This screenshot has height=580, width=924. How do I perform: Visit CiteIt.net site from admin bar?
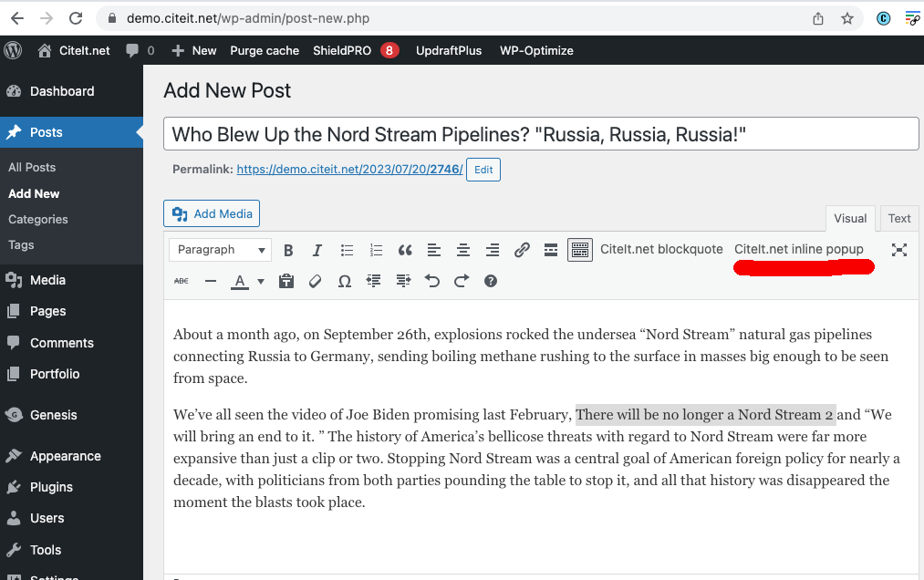[x=74, y=51]
